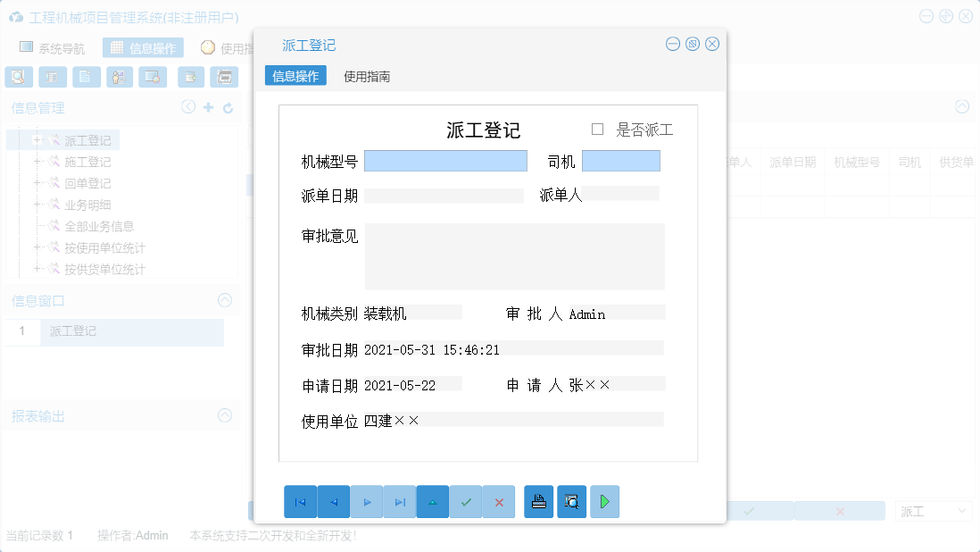Open print preview in the dialog
Image resolution: width=980 pixels, height=552 pixels.
[x=571, y=501]
